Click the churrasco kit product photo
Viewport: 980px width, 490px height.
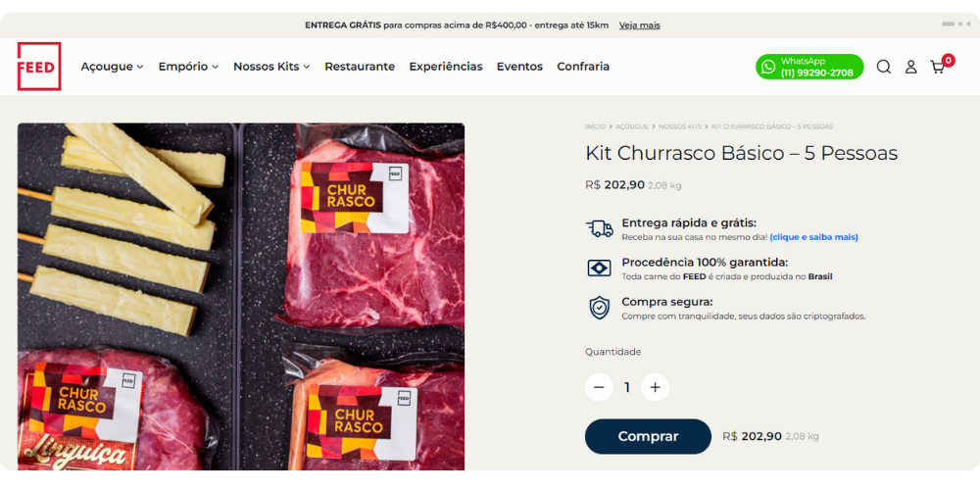pyautogui.click(x=241, y=296)
